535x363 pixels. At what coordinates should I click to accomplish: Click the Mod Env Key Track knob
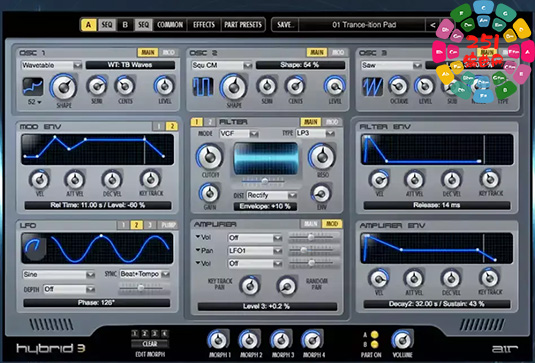coord(150,179)
